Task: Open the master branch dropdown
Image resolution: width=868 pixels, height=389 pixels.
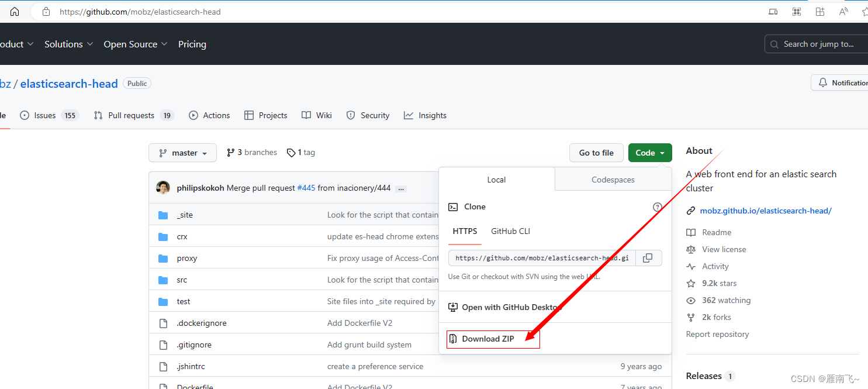Action: click(x=182, y=153)
